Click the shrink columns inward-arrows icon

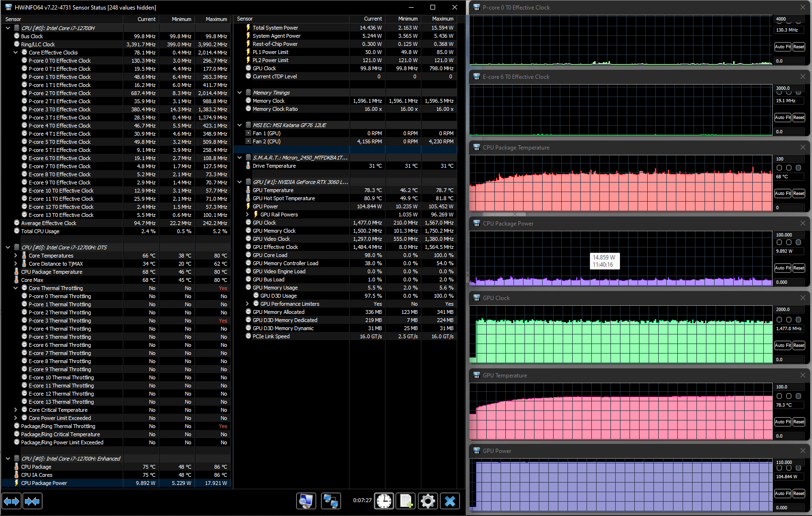32,501
